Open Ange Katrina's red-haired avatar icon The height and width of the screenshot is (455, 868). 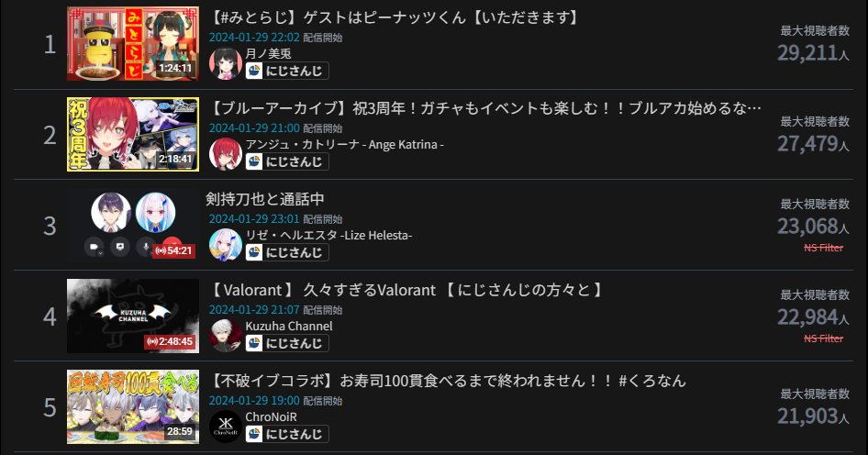(226, 154)
